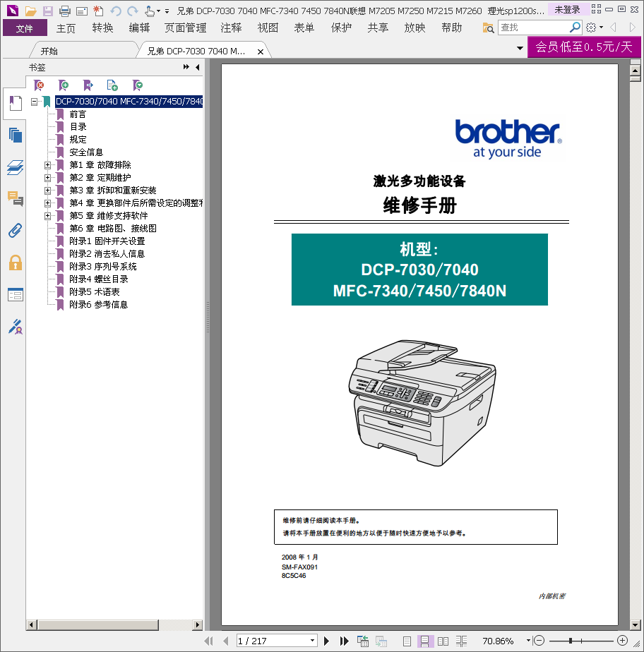Go to the next page
Image resolution: width=644 pixels, height=652 pixels.
click(326, 641)
